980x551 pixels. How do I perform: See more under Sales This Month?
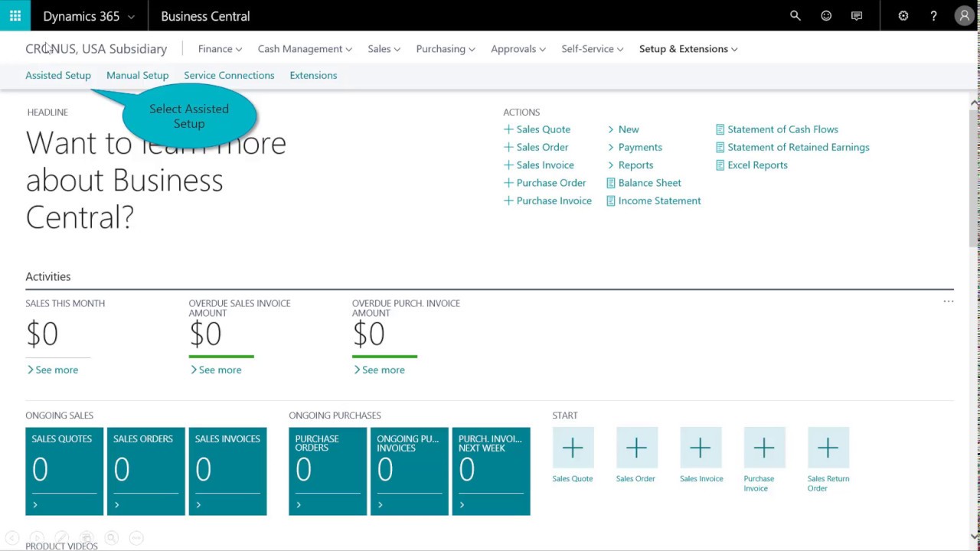pos(52,370)
